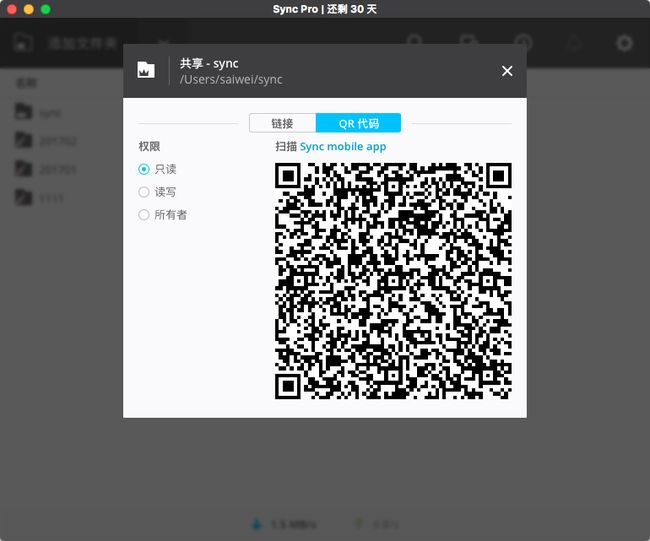The width and height of the screenshot is (650, 541).
Task: Select the 读写 permission option
Action: (x=144, y=192)
